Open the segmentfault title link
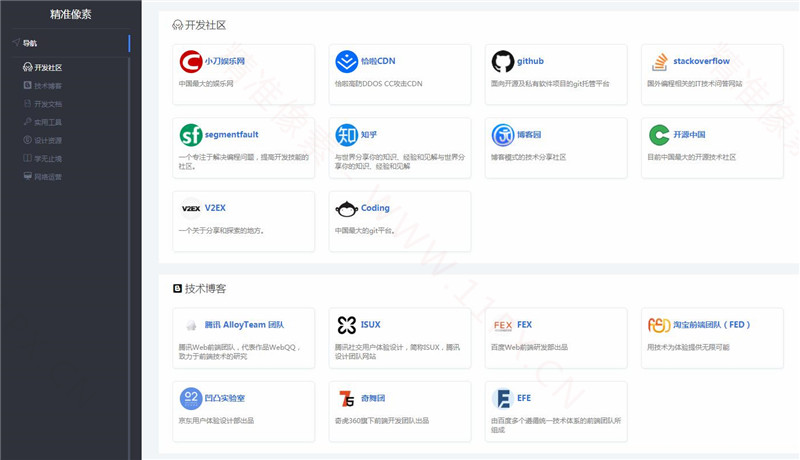The width and height of the screenshot is (800, 460). tap(232, 135)
